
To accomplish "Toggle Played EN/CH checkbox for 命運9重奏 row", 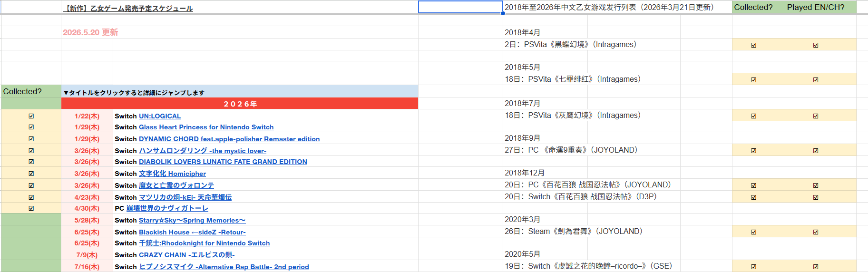I will coord(816,151).
